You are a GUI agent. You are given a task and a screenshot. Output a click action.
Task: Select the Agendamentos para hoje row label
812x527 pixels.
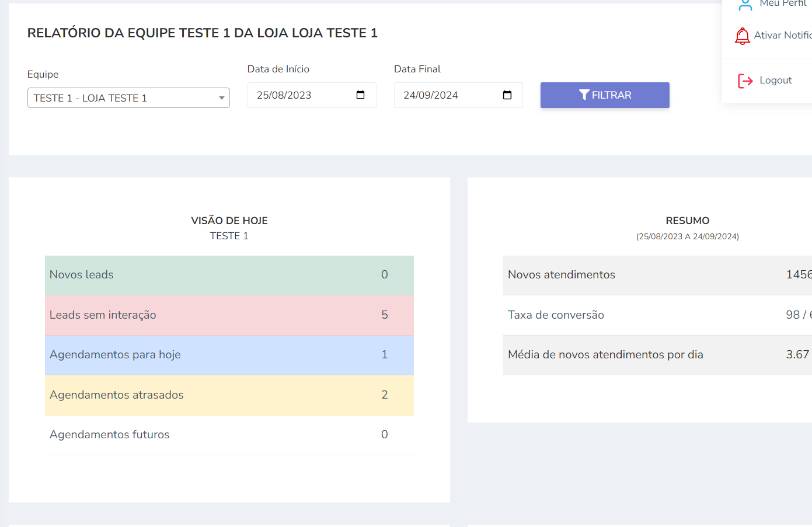(115, 355)
